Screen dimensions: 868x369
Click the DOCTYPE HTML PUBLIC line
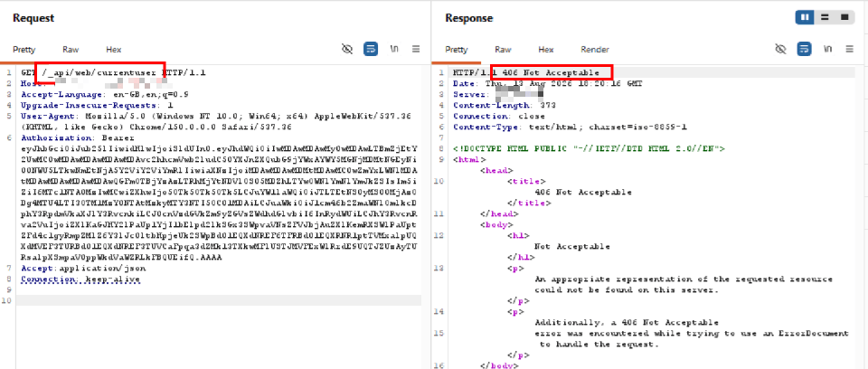click(x=589, y=149)
